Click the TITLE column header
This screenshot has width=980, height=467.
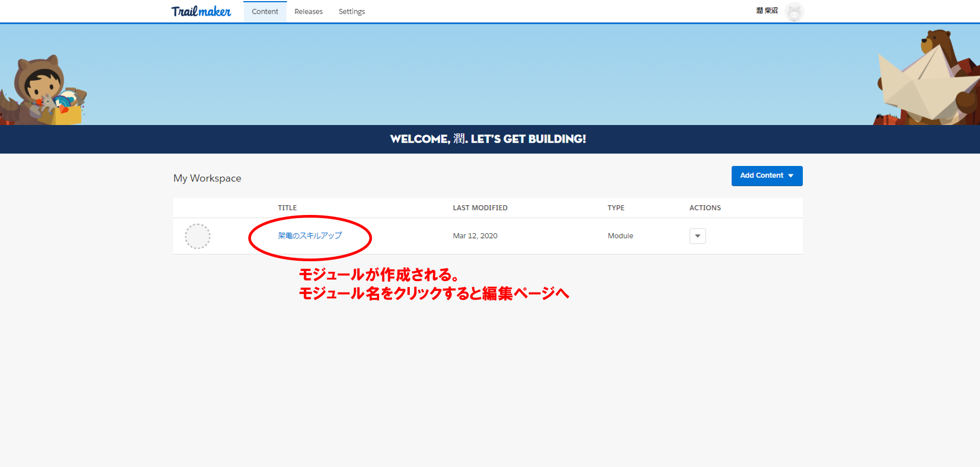click(287, 208)
